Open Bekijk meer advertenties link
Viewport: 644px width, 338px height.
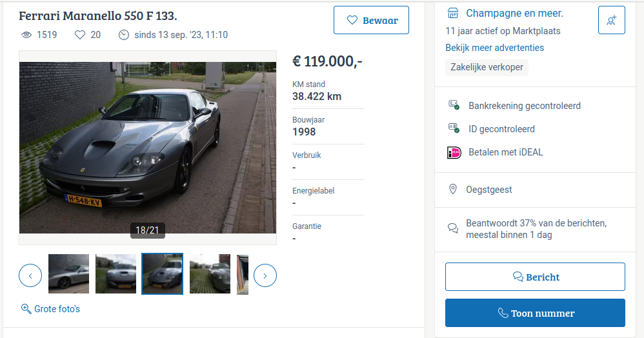point(494,48)
